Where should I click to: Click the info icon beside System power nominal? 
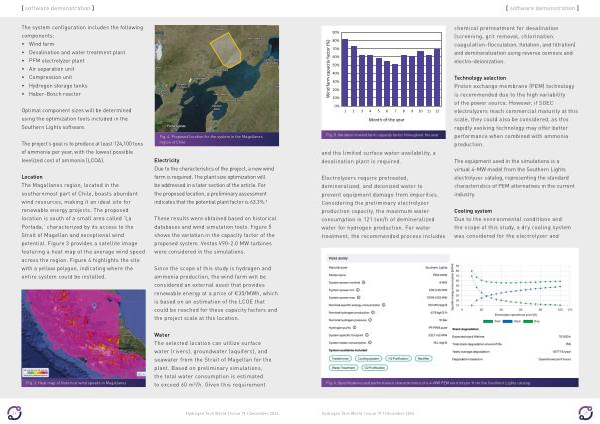364,282
